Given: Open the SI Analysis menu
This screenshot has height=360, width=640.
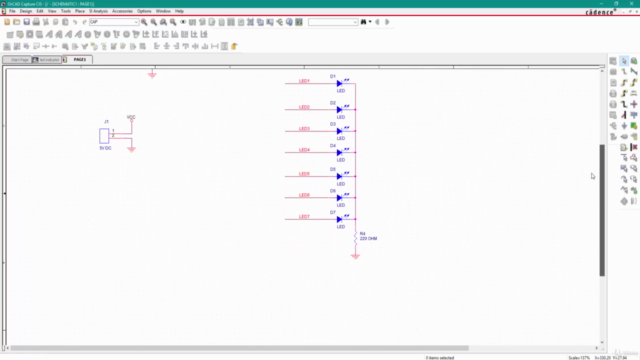Looking at the screenshot, I should tap(98, 11).
